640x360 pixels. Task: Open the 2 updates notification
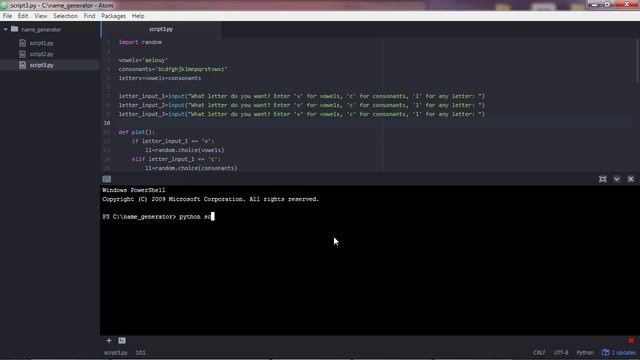point(619,352)
